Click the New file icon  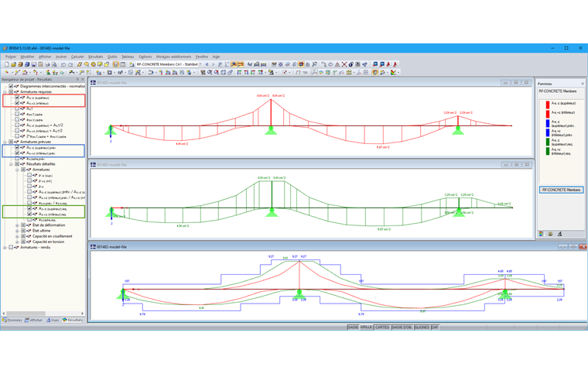click(6, 64)
